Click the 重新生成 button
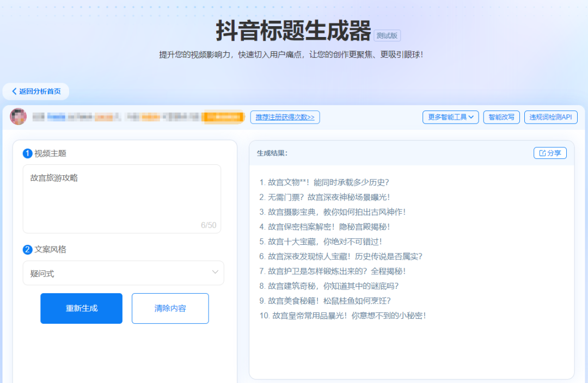The width and height of the screenshot is (588, 383). click(81, 308)
